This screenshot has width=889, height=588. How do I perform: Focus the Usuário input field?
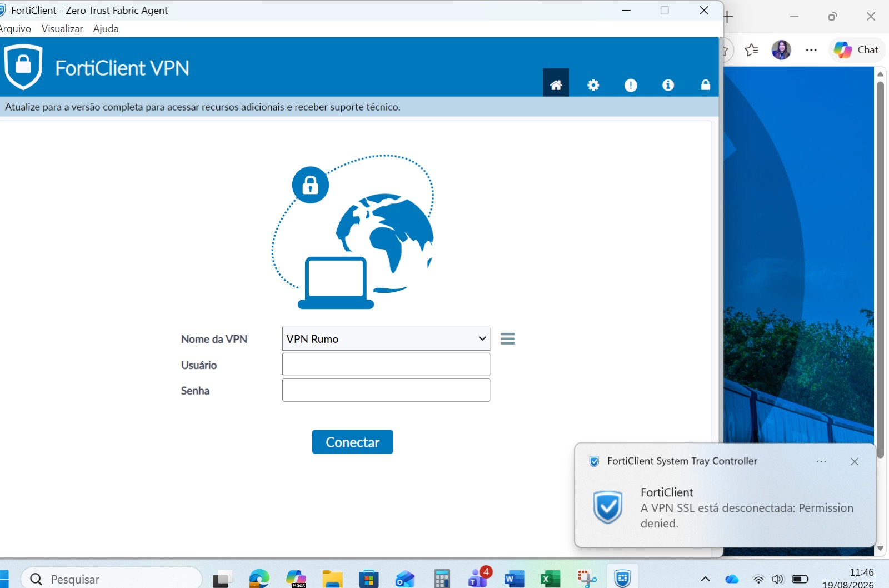click(386, 365)
